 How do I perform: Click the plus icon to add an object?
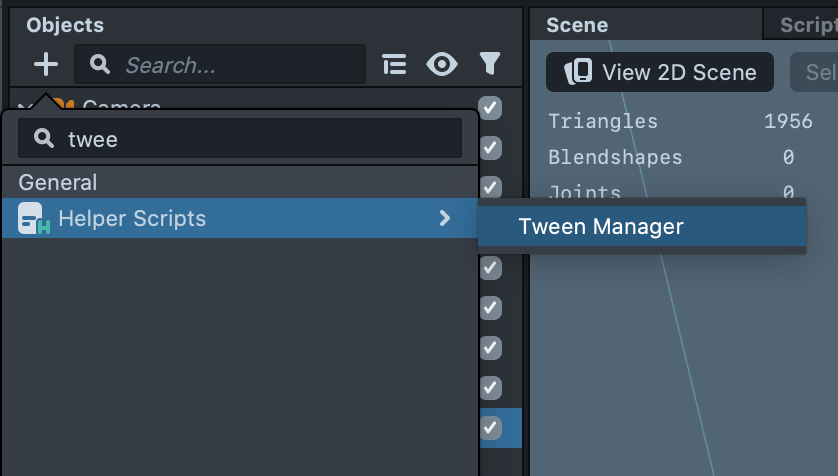tap(46, 65)
